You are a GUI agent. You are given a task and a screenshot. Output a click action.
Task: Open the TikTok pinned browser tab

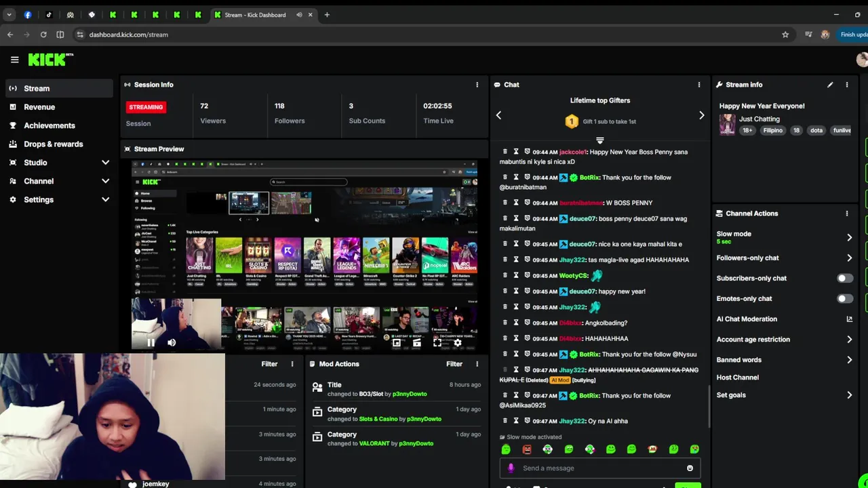point(49,15)
